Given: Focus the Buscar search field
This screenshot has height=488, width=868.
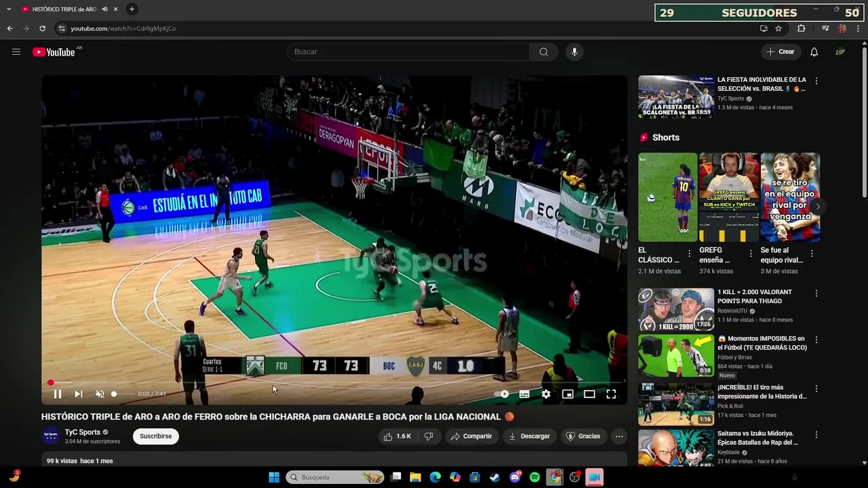Looking at the screenshot, I should (x=408, y=52).
